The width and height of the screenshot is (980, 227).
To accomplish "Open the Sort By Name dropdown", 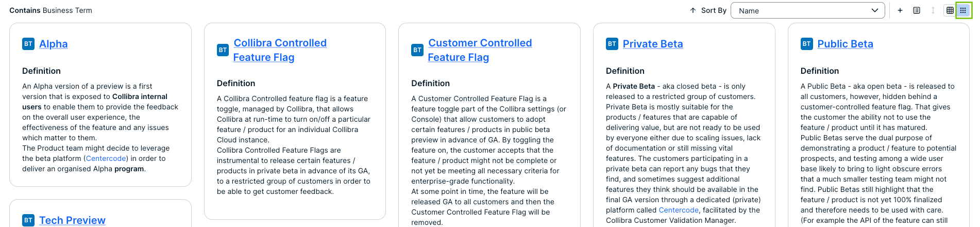I will pyautogui.click(x=807, y=10).
